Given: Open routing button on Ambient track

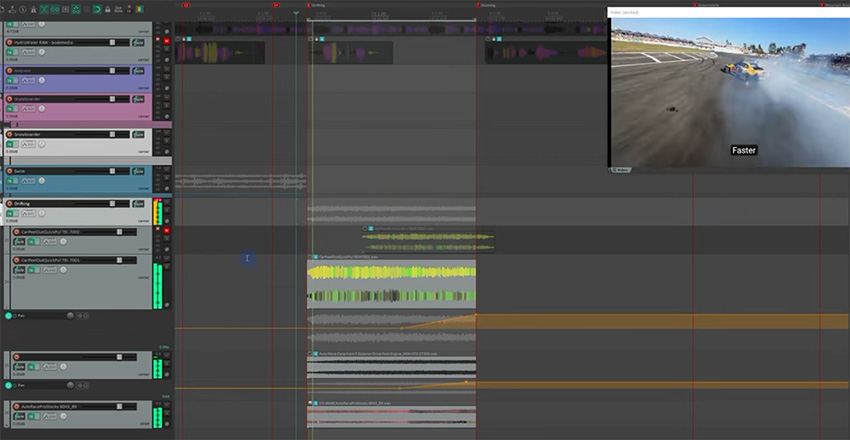Looking at the screenshot, I should 138,70.
